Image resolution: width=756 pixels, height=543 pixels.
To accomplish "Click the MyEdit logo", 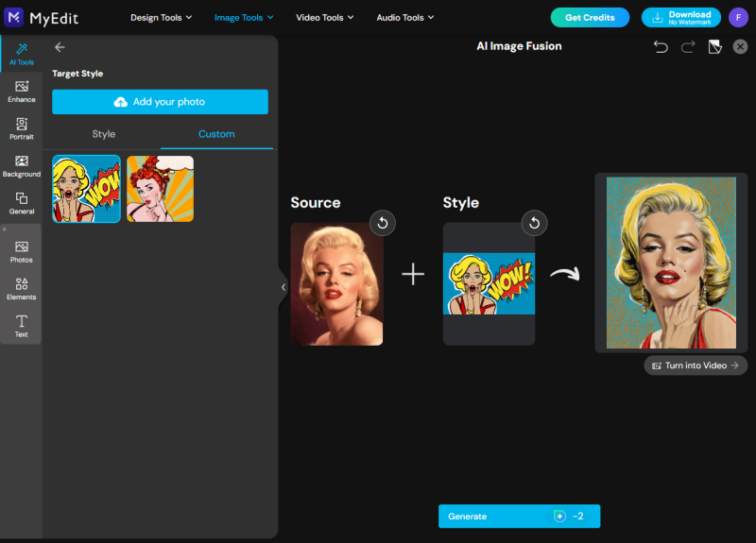I will point(42,18).
